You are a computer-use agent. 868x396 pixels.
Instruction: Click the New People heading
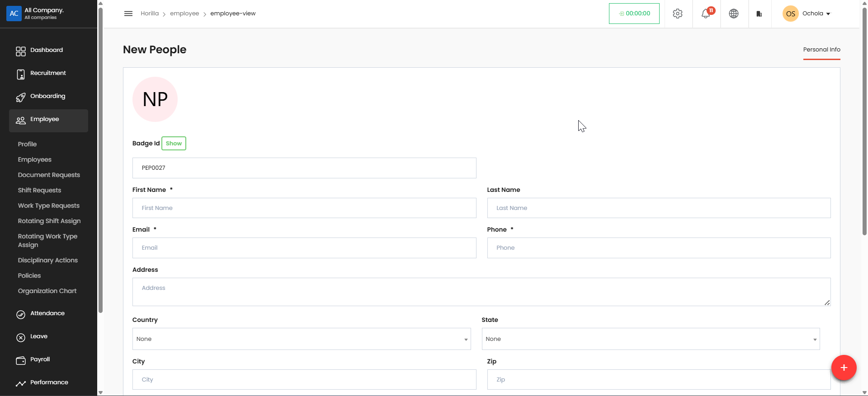(x=155, y=50)
